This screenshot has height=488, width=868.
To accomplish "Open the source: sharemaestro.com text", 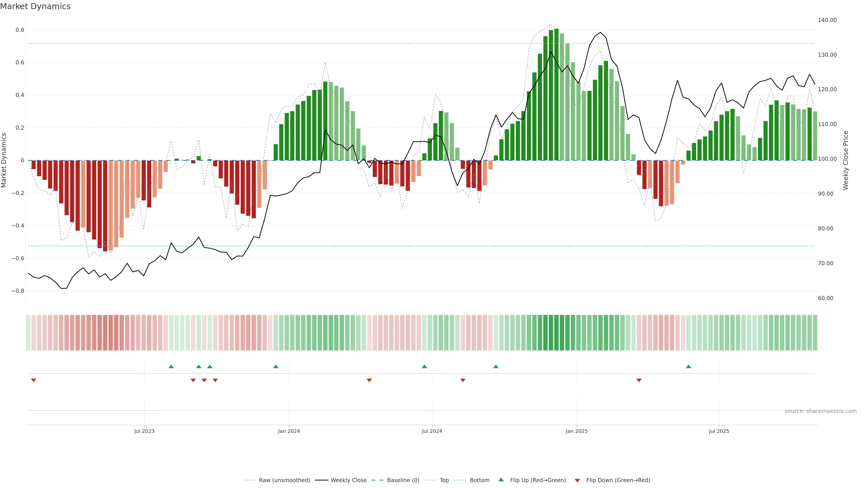I will pyautogui.click(x=821, y=411).
